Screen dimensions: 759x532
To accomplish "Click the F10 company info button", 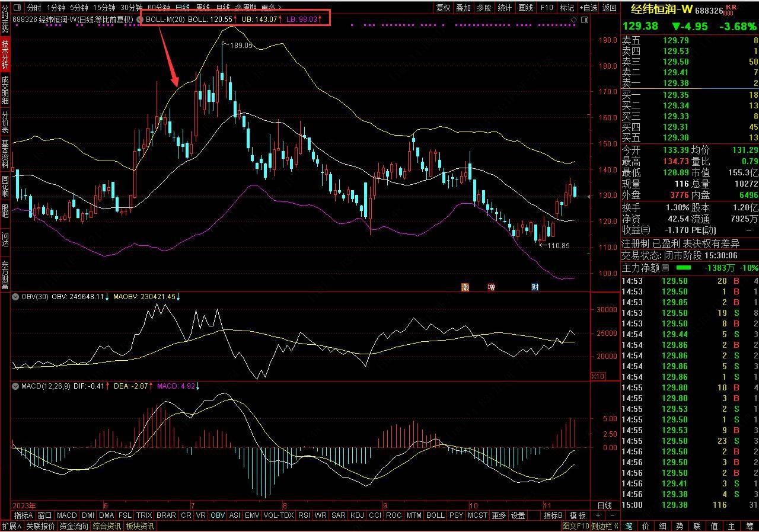I will 547,8.
